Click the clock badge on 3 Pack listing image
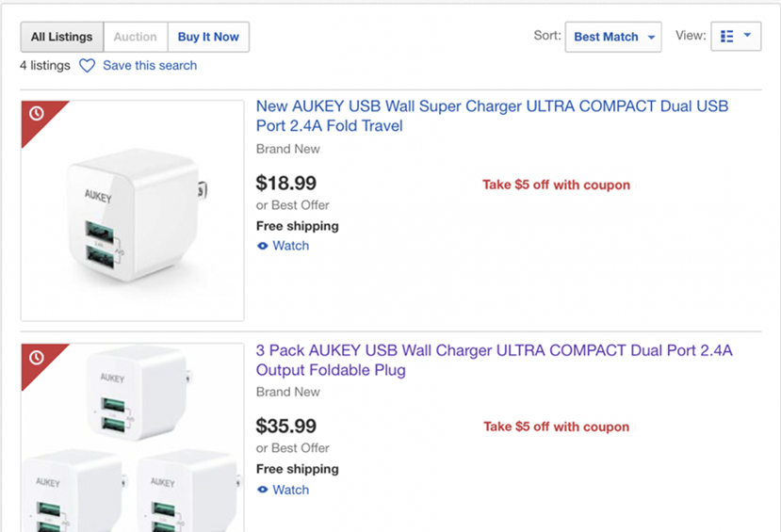 click(37, 358)
